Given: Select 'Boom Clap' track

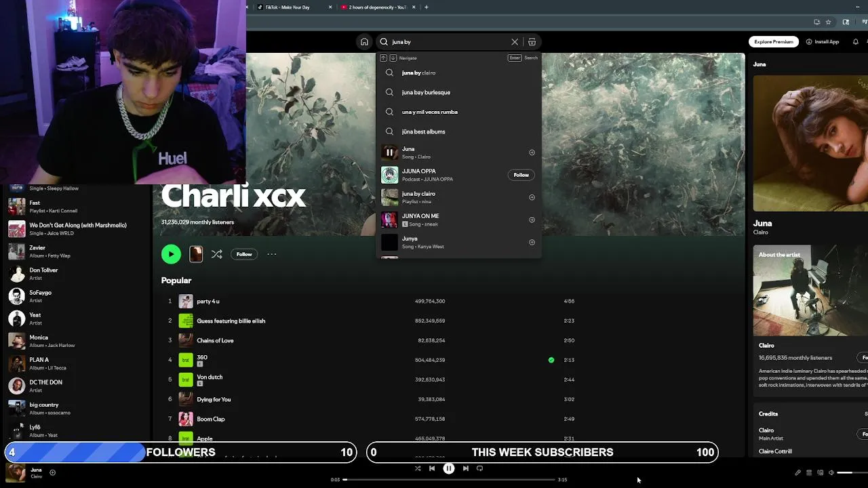Looking at the screenshot, I should pos(211,419).
